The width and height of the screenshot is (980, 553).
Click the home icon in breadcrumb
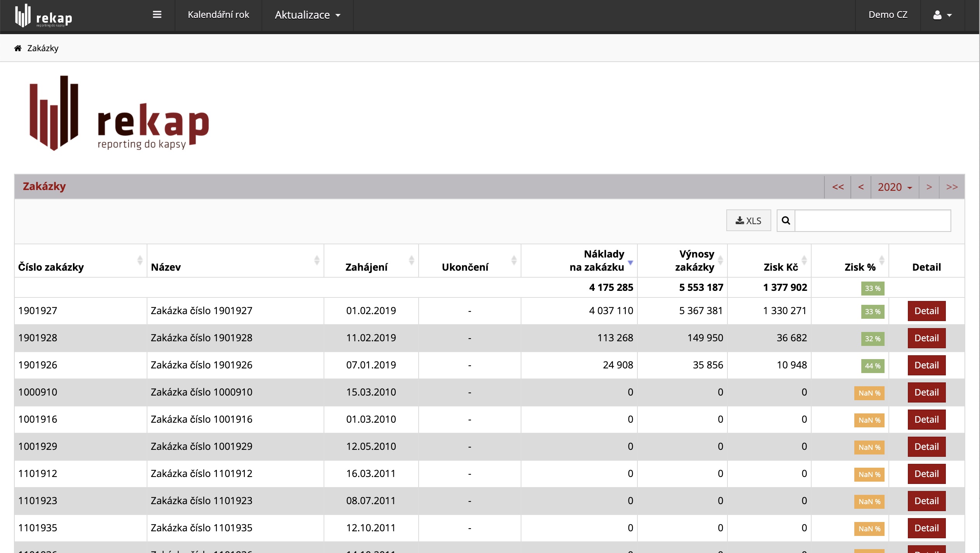pos(18,48)
